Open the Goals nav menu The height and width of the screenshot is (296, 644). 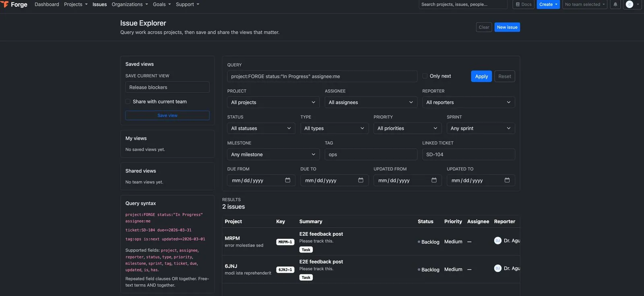tap(162, 4)
